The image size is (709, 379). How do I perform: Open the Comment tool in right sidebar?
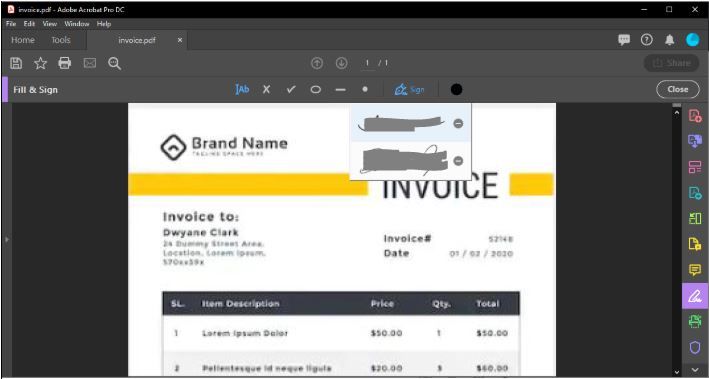tap(695, 270)
